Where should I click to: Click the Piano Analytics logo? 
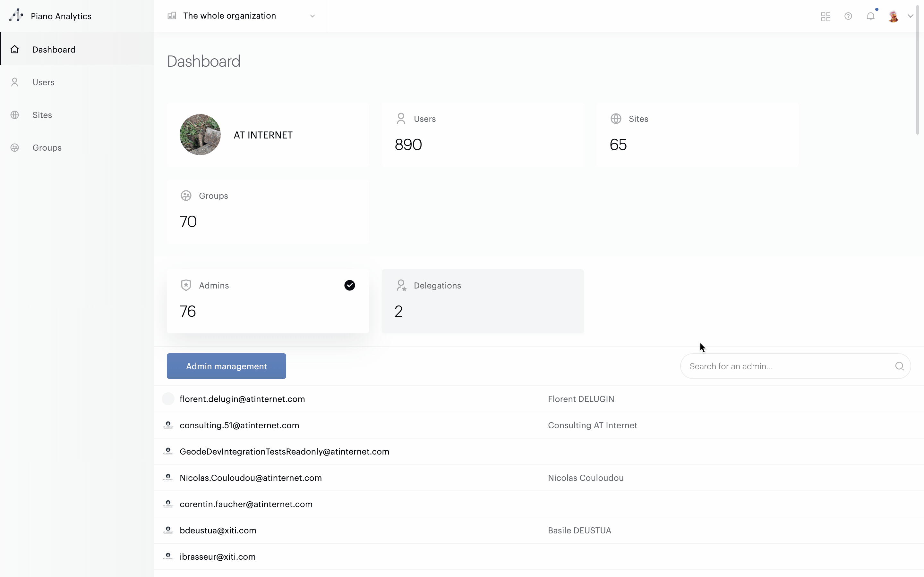pyautogui.click(x=16, y=16)
